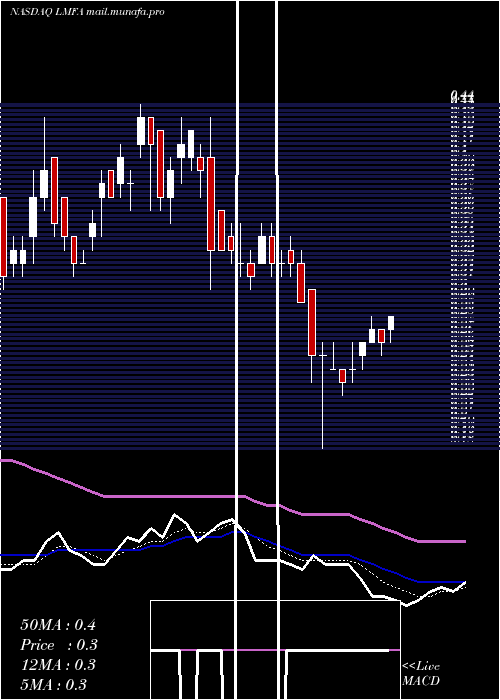This screenshot has width=500, height=700.
Task: Select the 5MA : 0.3 label
Action: (54, 685)
